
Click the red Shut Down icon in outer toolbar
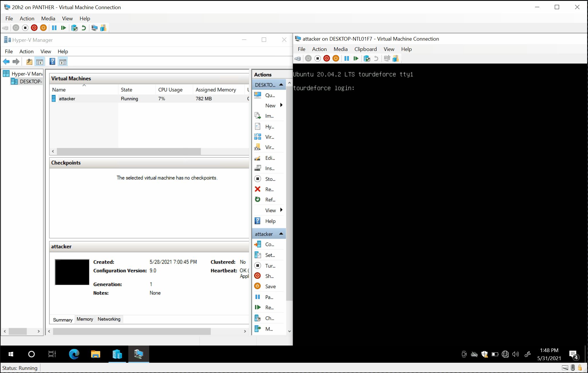click(34, 28)
